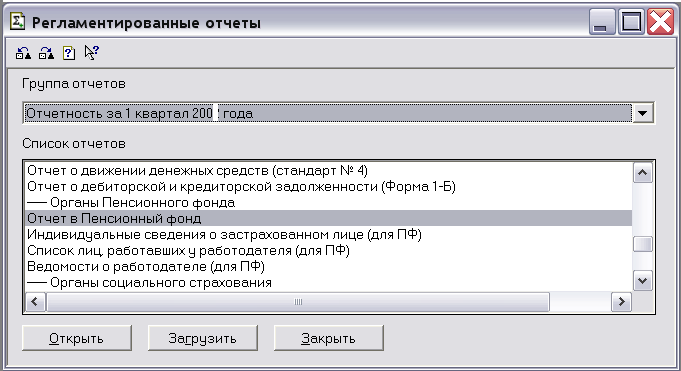Click the vertical scrollbar thumb in report list
The width and height of the screenshot is (681, 371).
[643, 244]
